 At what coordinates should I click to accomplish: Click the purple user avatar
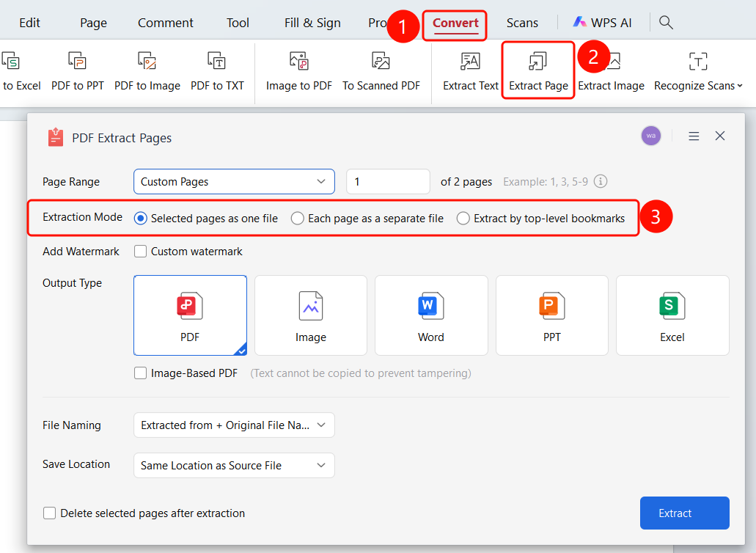[651, 136]
